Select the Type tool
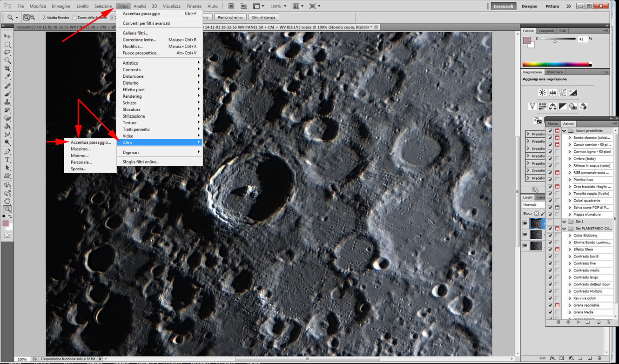Viewport: 619px width, 364px height. point(7,160)
